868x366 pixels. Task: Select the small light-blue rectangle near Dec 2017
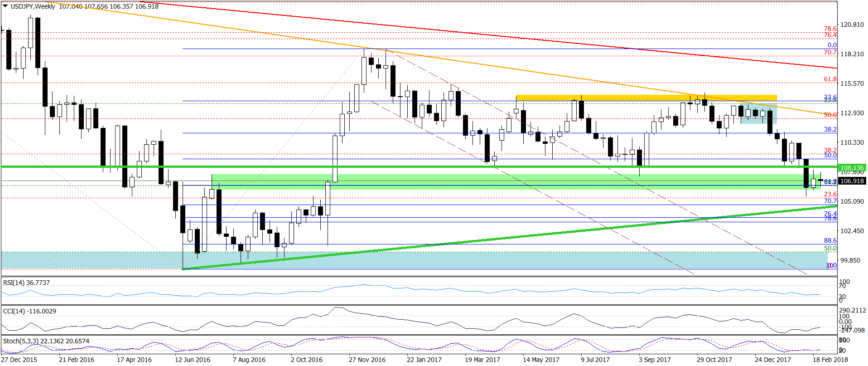[x=759, y=114]
